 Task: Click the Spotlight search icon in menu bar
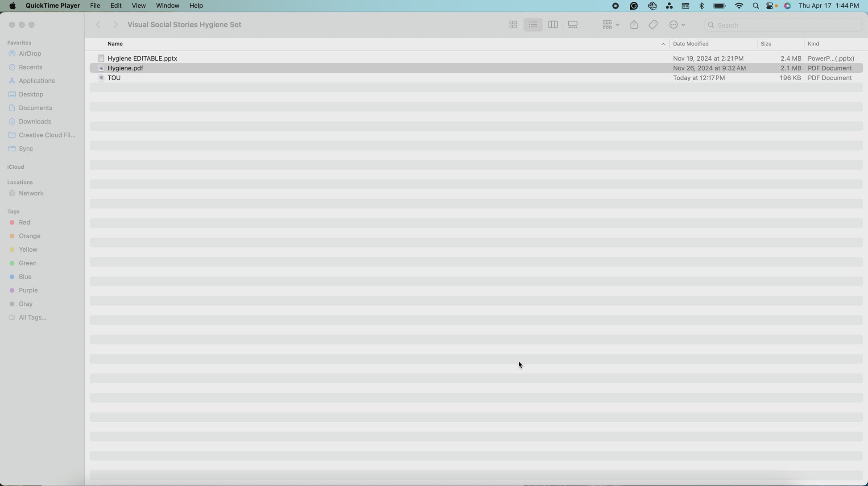756,6
